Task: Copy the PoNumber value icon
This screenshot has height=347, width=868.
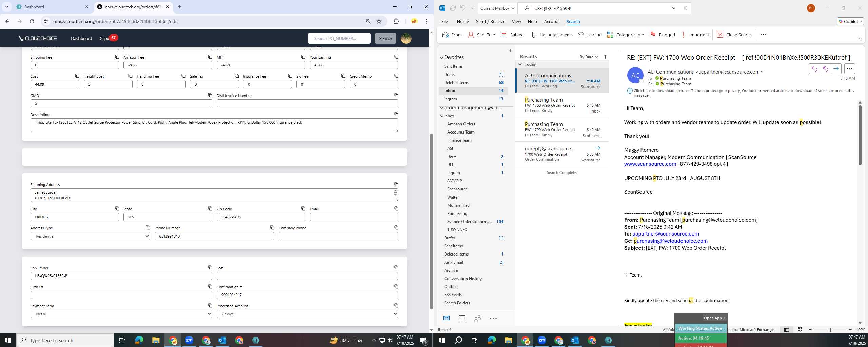Action: [210, 268]
